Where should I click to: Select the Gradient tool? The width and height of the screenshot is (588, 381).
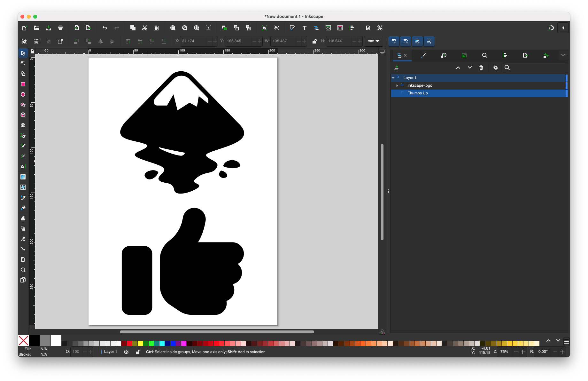pos(23,177)
